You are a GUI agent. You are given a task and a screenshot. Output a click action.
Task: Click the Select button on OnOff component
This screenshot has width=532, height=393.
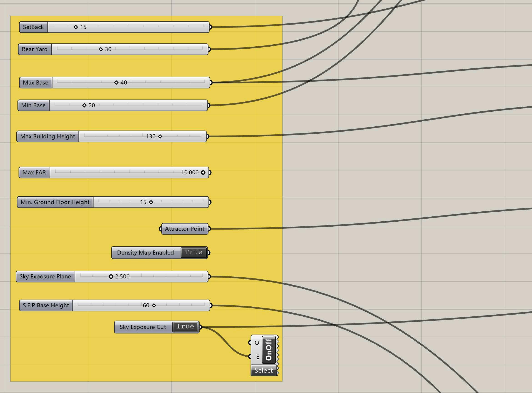click(264, 371)
